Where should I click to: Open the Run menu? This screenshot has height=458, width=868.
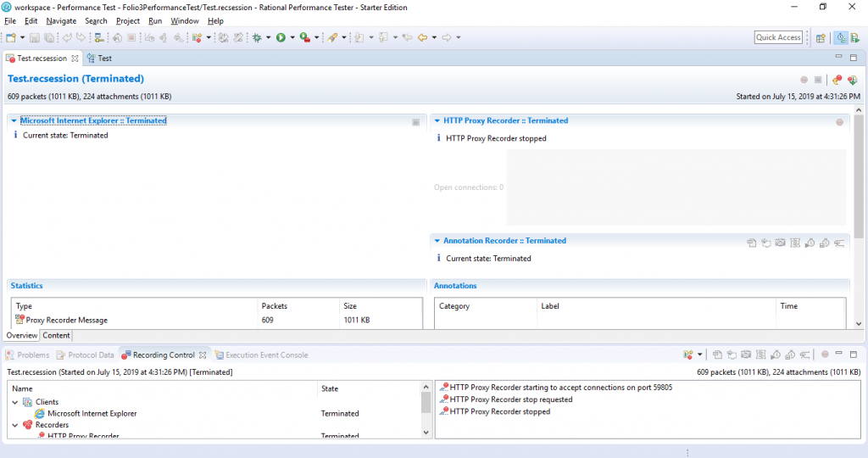click(155, 21)
